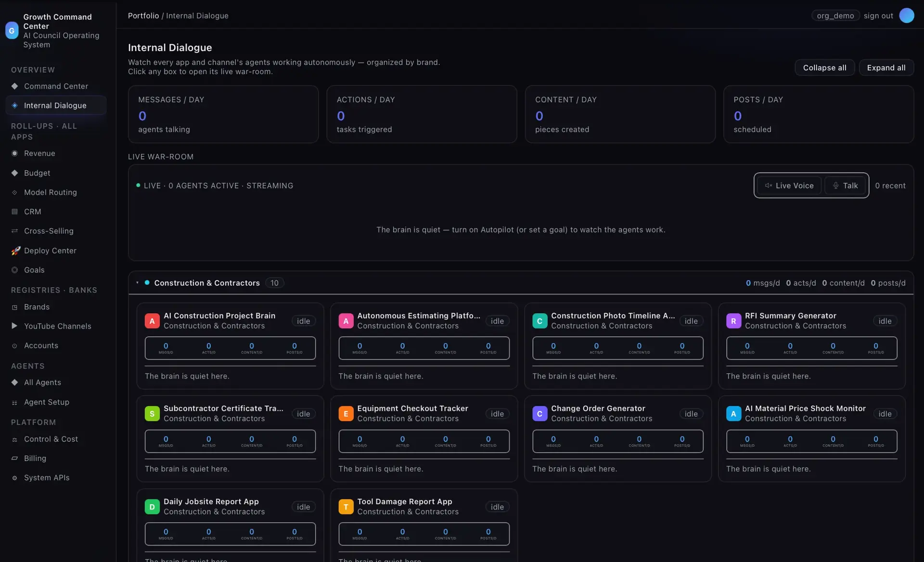The image size is (924, 562).
Task: Click the Revenue sidebar icon
Action: (x=14, y=153)
